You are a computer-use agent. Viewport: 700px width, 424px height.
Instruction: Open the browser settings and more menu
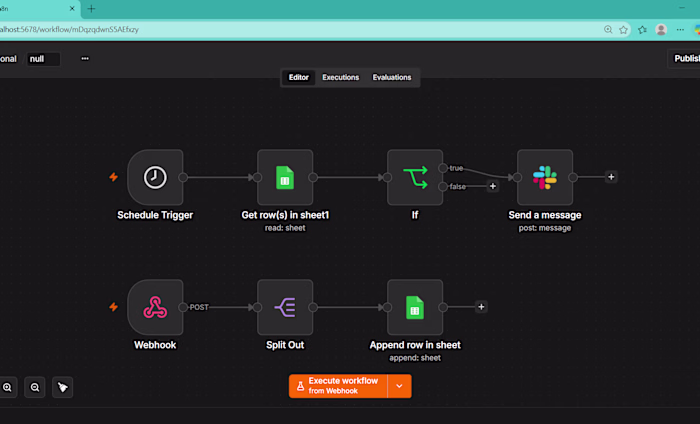tap(680, 29)
